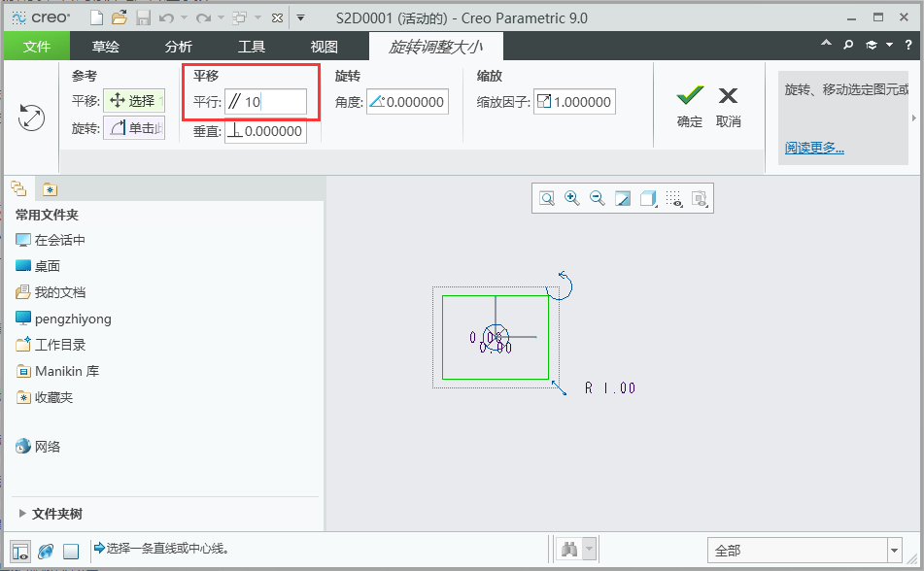924x571 pixels.
Task: Click the rotate resize tool icon at left
Action: pos(31,118)
